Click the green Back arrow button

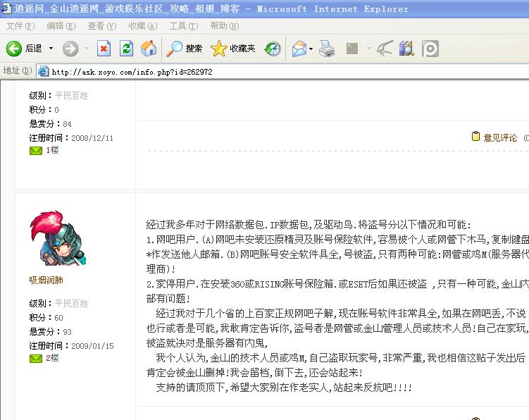pos(14,49)
